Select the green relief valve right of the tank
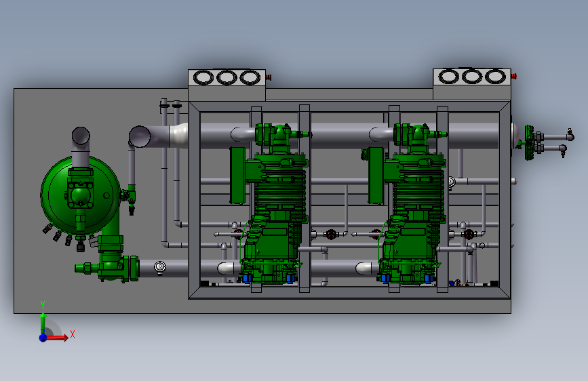The image size is (588, 381). [130, 198]
